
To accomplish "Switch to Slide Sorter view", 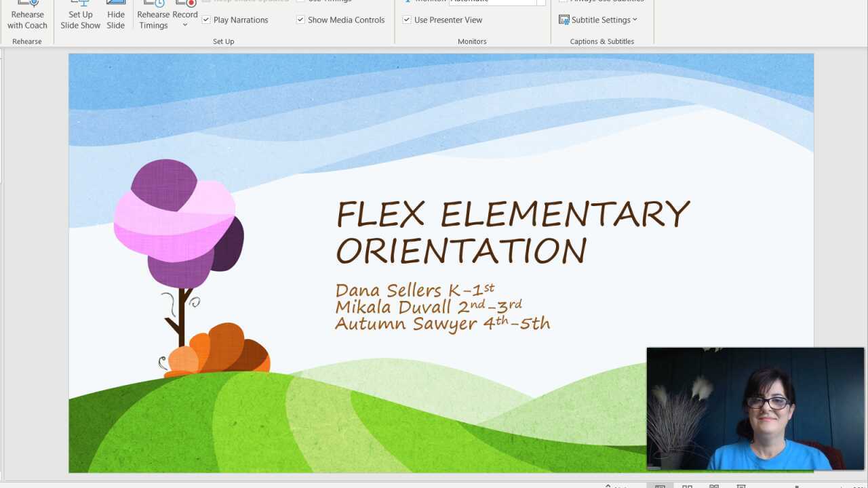I will [687, 485].
